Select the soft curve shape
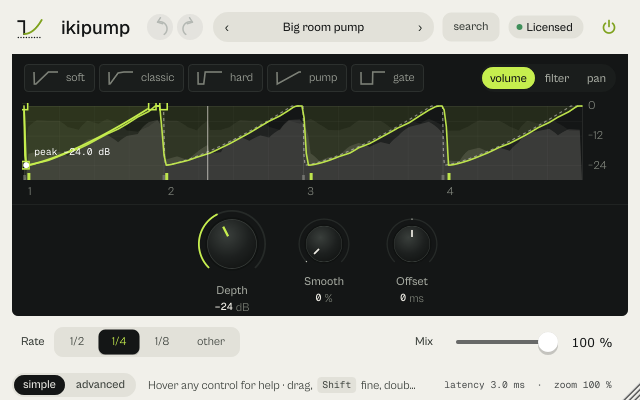The width and height of the screenshot is (640, 400). 60,78
